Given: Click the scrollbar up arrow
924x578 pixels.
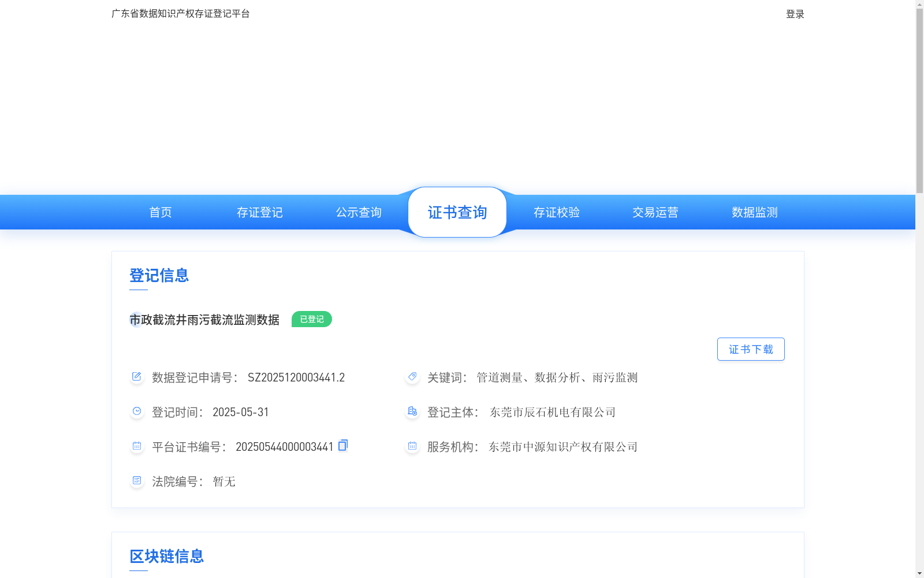Looking at the screenshot, I should [x=919, y=4].
